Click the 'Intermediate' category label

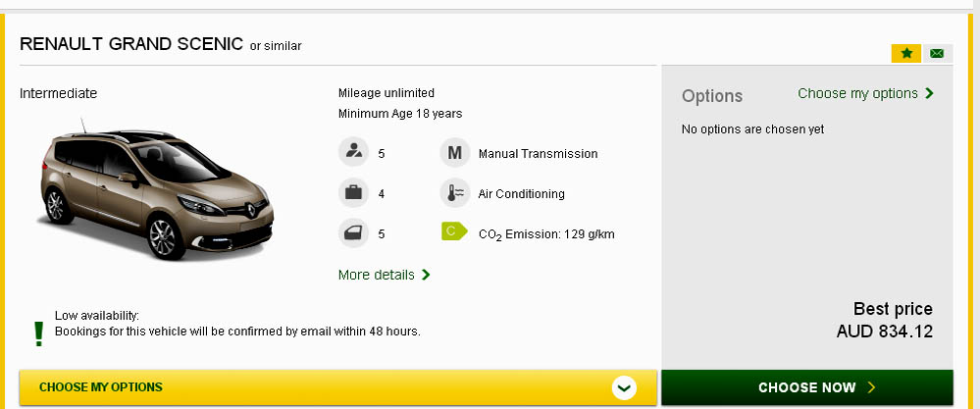[58, 93]
